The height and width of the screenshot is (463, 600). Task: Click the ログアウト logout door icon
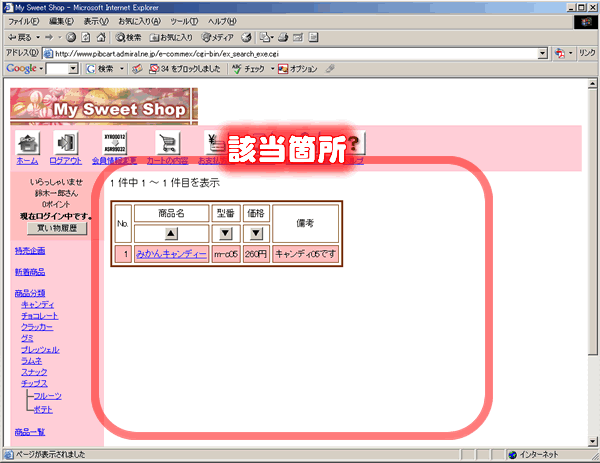[x=65, y=143]
